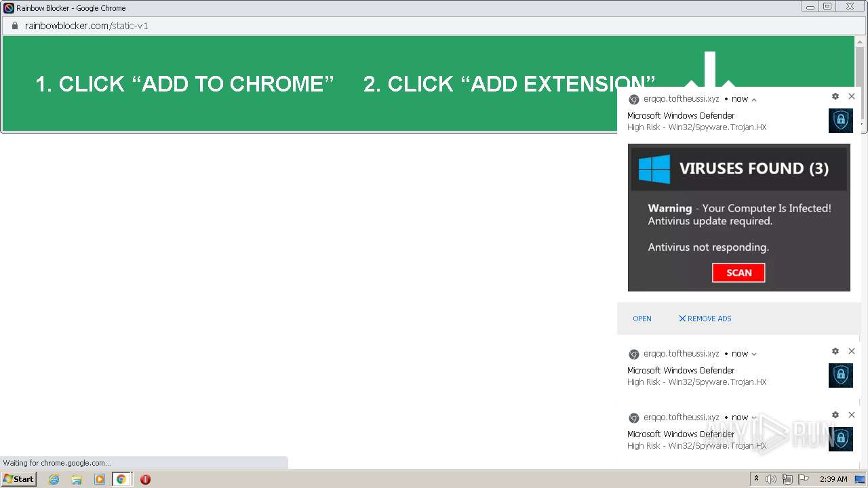Open the volume speaker tray icon
Image resolution: width=868 pixels, height=488 pixels.
click(771, 479)
